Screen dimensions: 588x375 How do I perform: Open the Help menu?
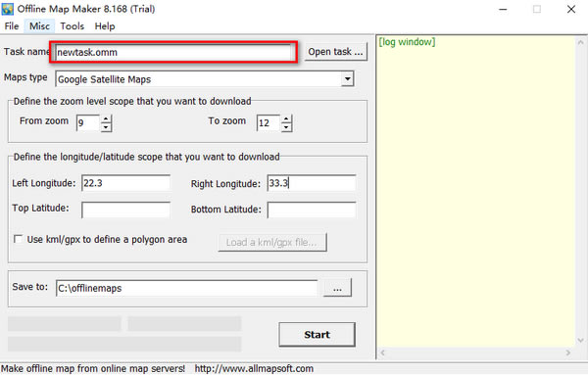pyautogui.click(x=105, y=26)
